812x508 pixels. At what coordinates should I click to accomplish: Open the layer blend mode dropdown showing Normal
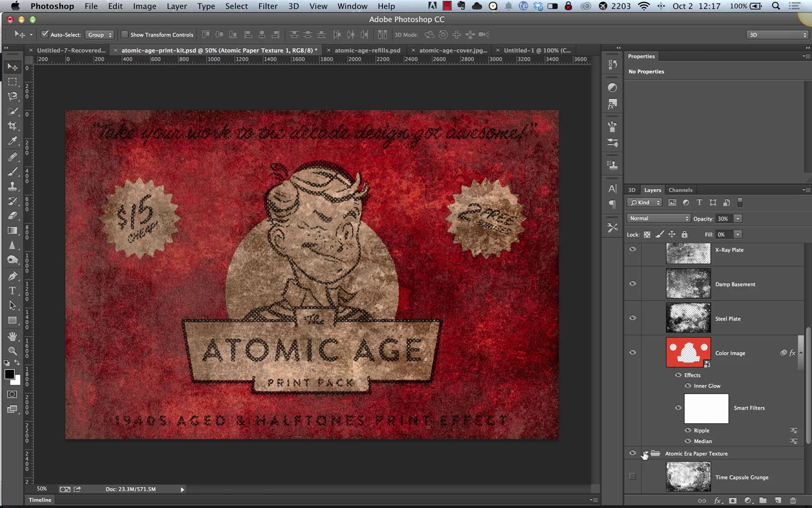658,218
